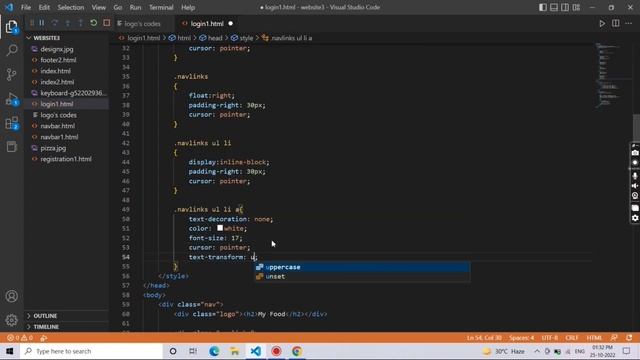Change language mode via HTML status item

coord(594,338)
